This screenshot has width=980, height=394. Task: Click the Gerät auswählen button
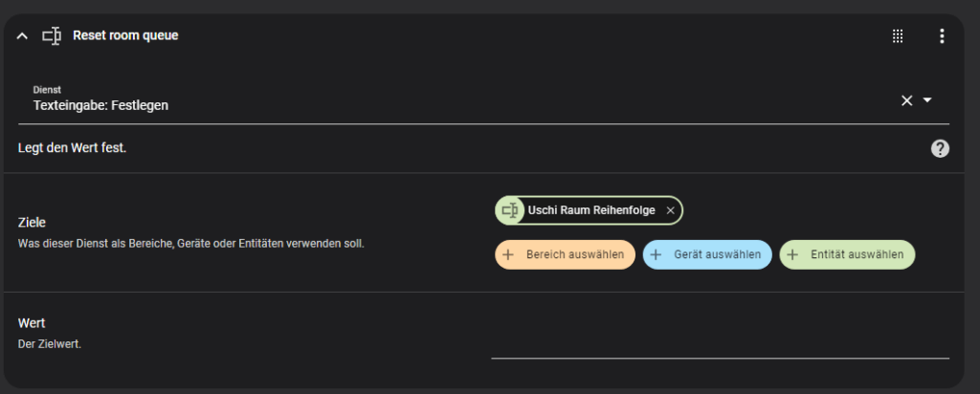click(707, 254)
